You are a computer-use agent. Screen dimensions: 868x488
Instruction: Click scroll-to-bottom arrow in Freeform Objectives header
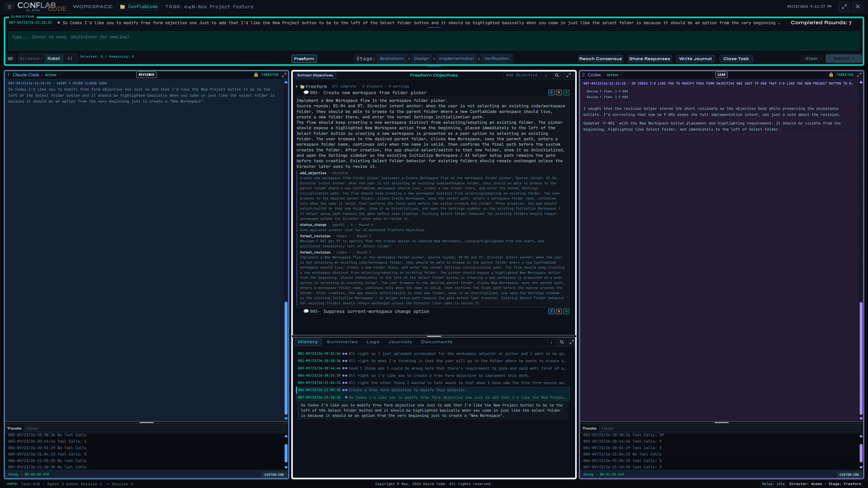pyautogui.click(x=546, y=75)
